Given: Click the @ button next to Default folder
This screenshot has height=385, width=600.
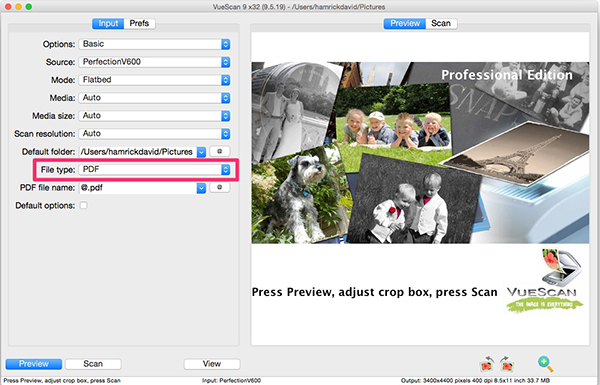Looking at the screenshot, I should click(220, 151).
